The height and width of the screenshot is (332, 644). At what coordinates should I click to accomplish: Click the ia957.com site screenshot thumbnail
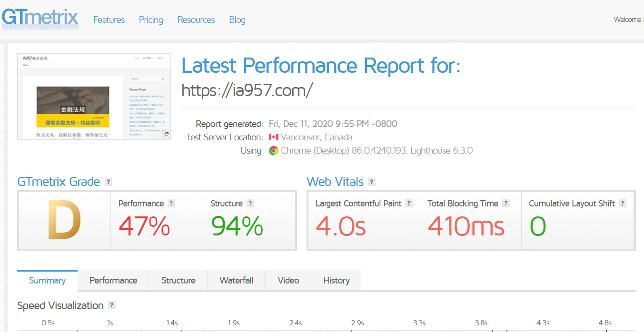click(94, 97)
